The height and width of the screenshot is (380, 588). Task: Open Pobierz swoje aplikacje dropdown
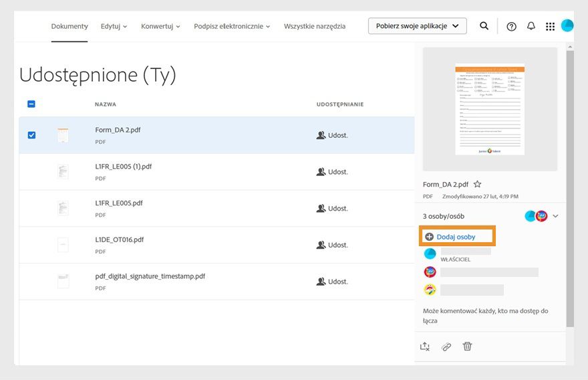coord(418,26)
